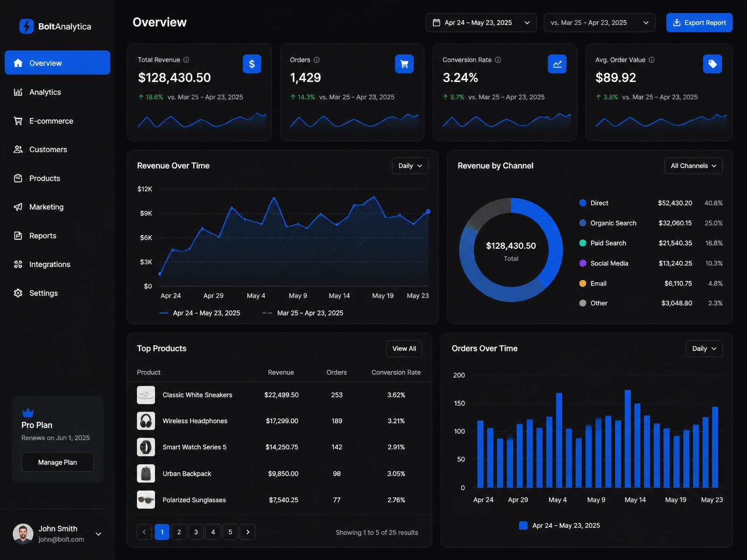
Task: Open Settings from the sidebar
Action: 57,293
